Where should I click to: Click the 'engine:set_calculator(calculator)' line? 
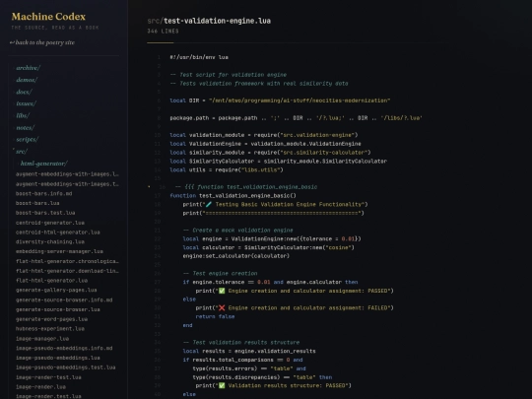tap(235, 256)
